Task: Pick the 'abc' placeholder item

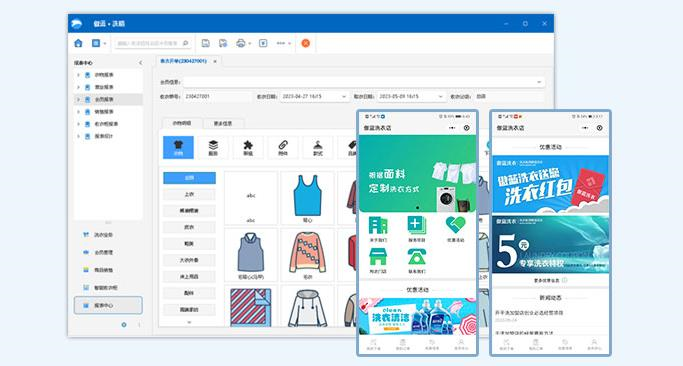Action: pyautogui.click(x=250, y=198)
